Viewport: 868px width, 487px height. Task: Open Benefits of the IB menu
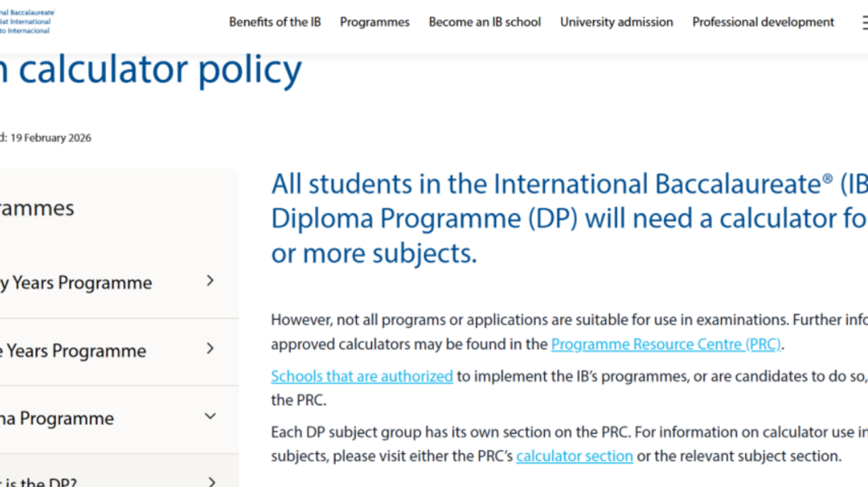pos(275,23)
